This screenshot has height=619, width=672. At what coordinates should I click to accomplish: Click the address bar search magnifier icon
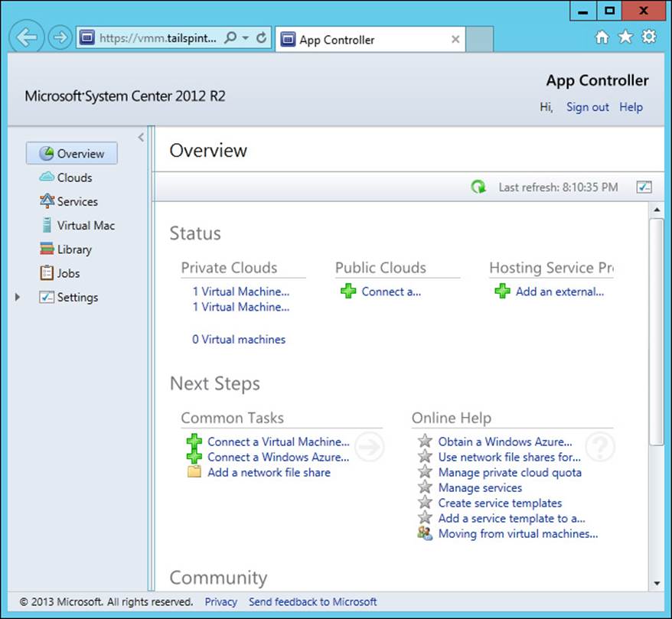coord(230,37)
